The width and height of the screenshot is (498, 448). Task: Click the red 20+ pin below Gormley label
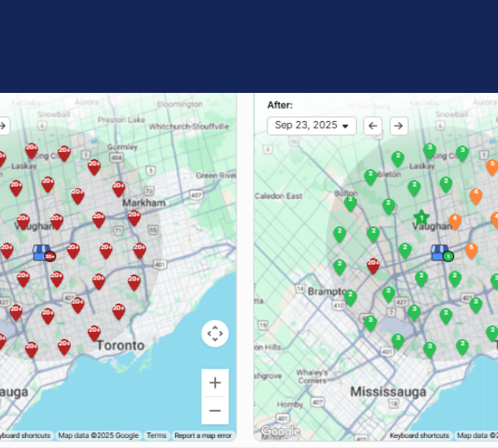pyautogui.click(x=95, y=166)
